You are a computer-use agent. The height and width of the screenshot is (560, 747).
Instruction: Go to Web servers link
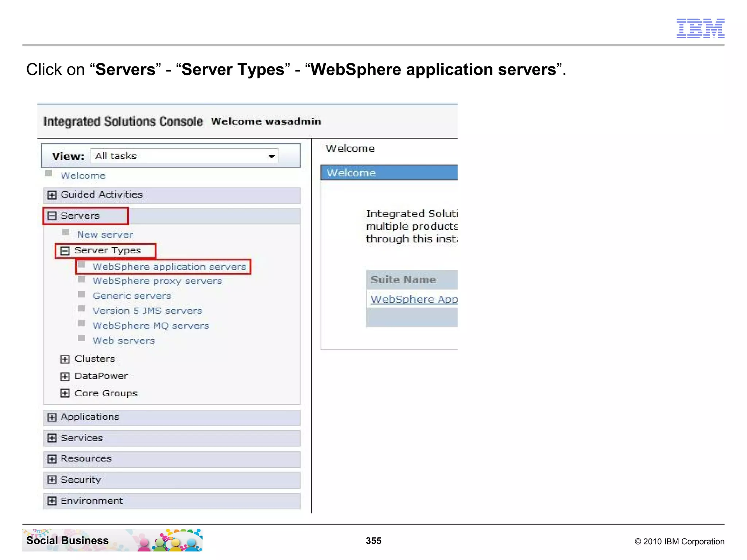(124, 341)
